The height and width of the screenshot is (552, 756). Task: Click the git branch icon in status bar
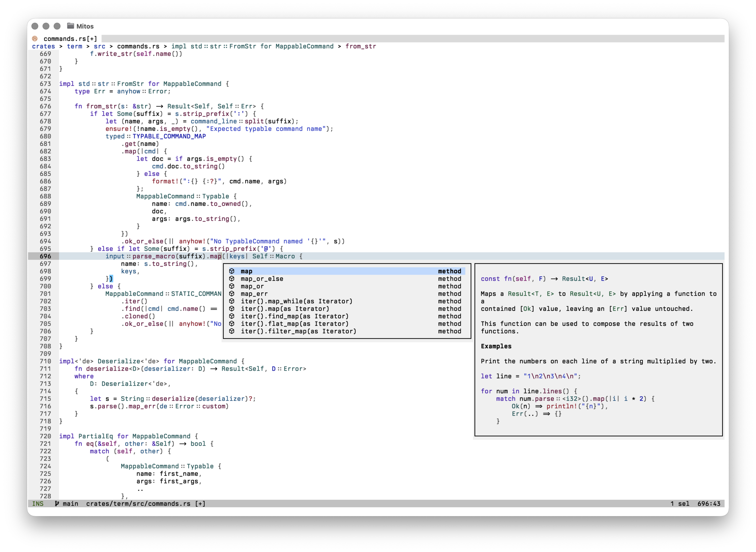tap(57, 503)
